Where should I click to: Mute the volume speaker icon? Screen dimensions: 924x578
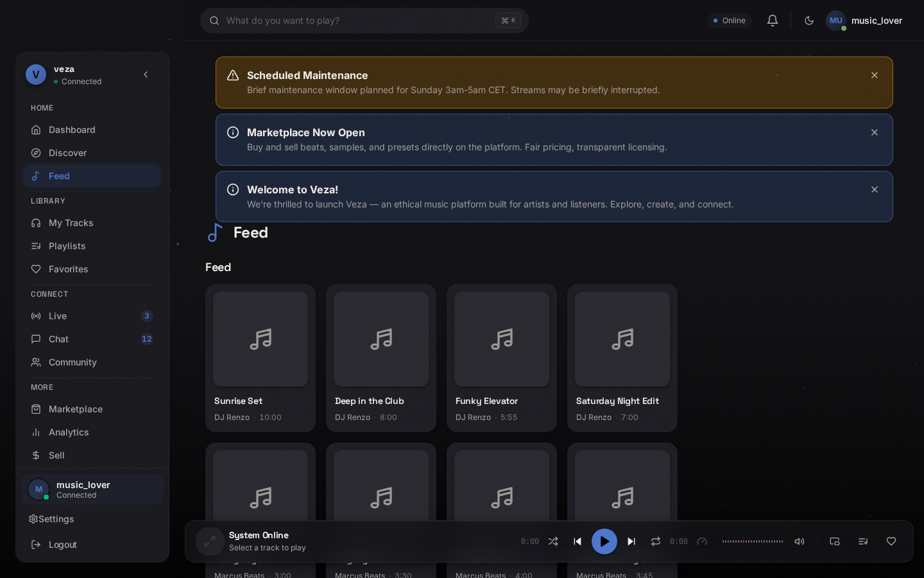tap(800, 541)
